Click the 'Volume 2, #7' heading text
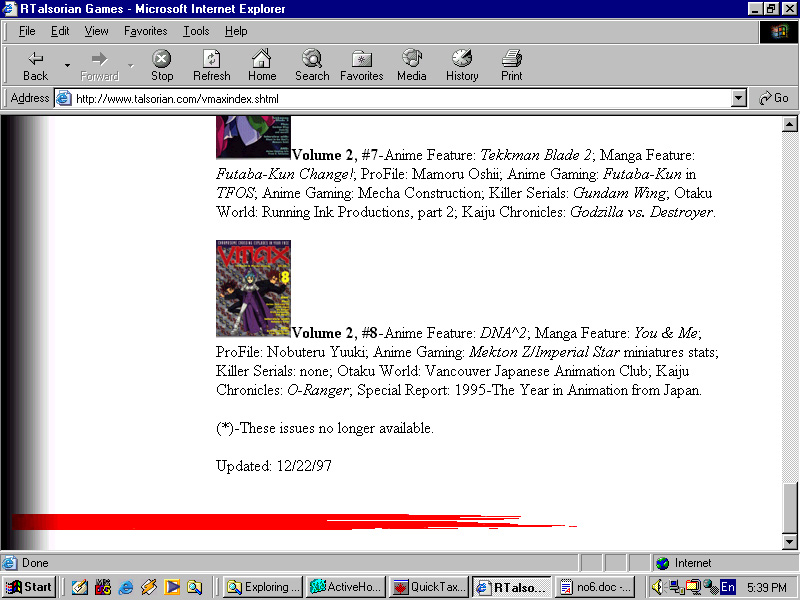800x600 pixels. tap(335, 155)
